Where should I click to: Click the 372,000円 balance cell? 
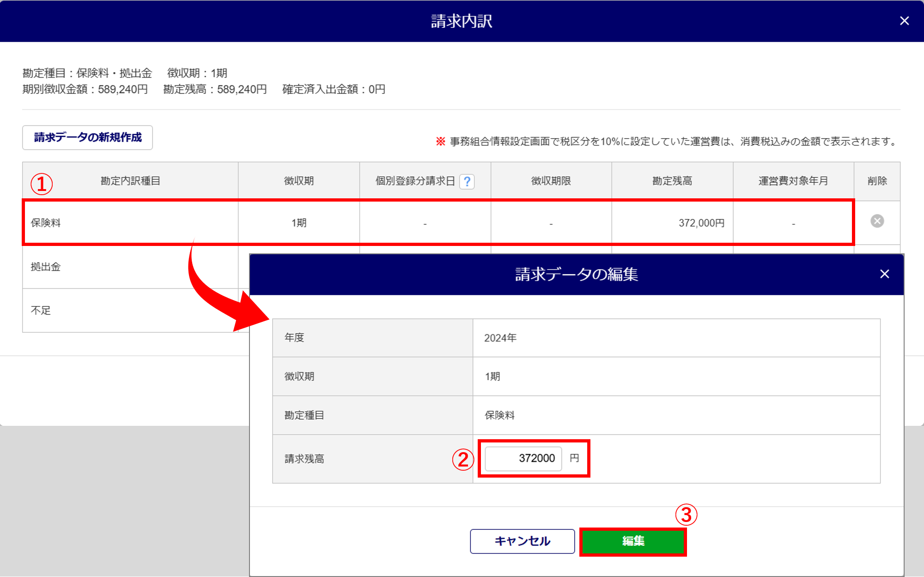click(x=700, y=223)
